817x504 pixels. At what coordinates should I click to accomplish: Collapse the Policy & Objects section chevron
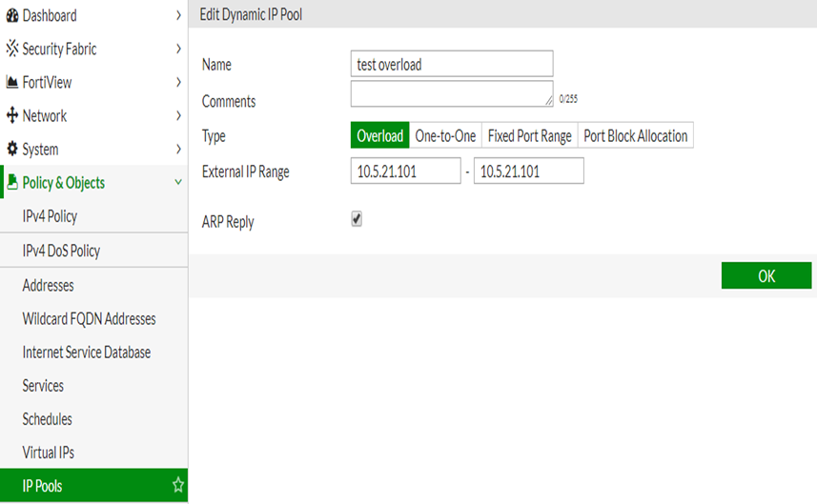tap(178, 182)
